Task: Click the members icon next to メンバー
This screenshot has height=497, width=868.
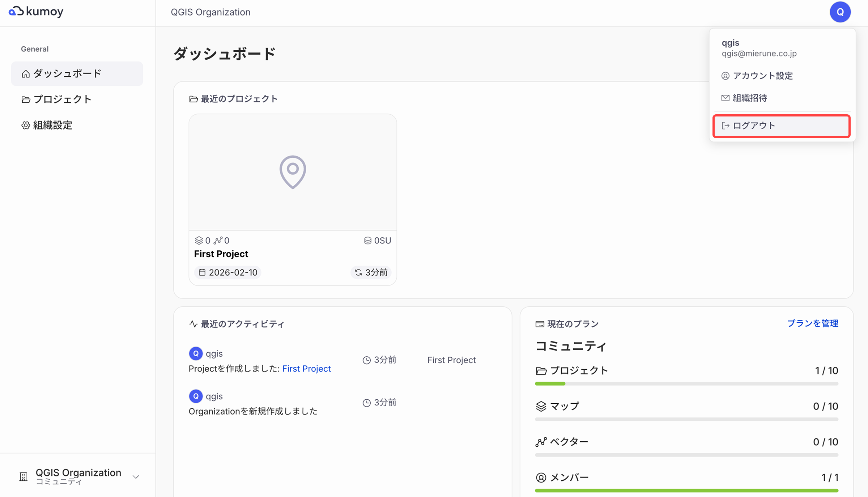Action: tap(541, 477)
